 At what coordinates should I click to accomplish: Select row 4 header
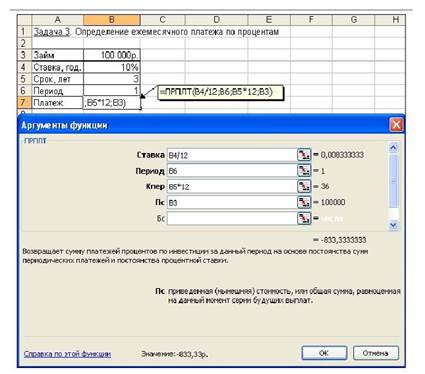(x=24, y=67)
